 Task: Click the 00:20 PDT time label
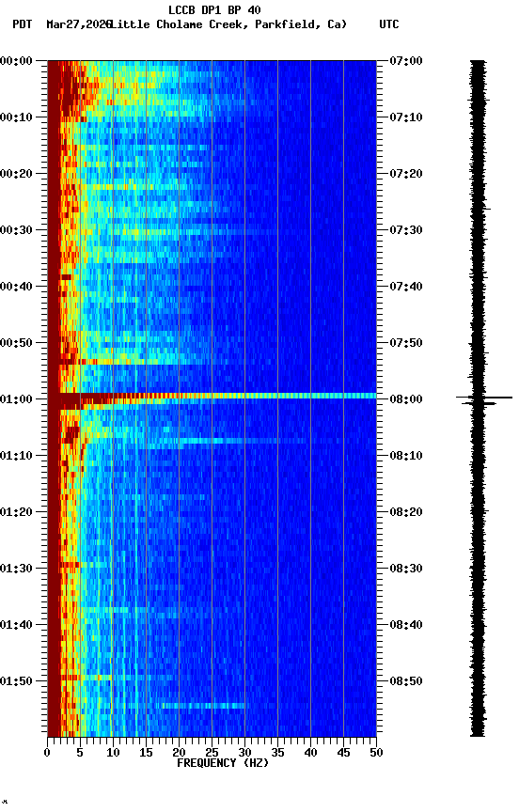[x=16, y=174]
